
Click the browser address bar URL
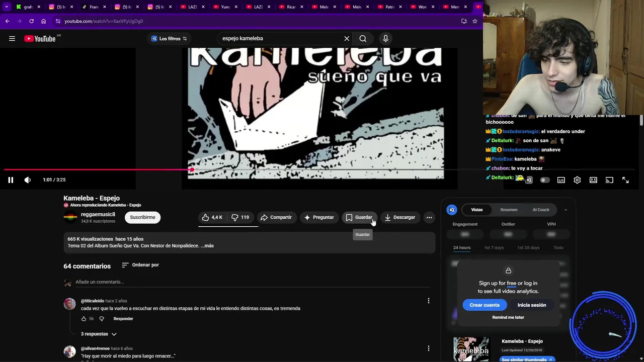coord(104,21)
